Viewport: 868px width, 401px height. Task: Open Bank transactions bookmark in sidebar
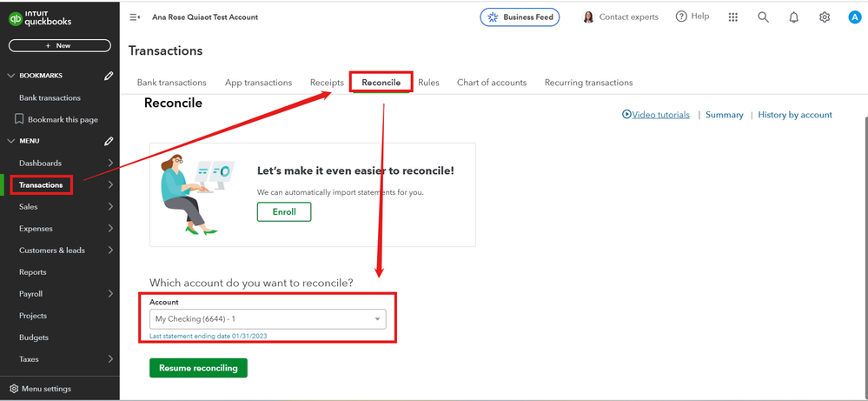(x=50, y=98)
